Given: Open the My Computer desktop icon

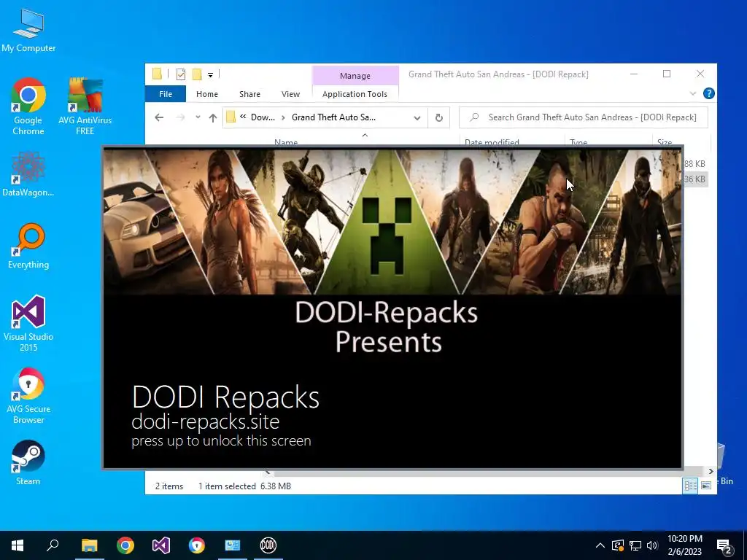Looking at the screenshot, I should click(x=28, y=29).
